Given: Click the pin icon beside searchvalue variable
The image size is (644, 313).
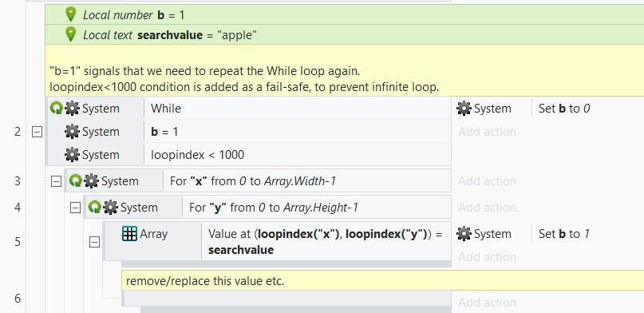Looking at the screenshot, I should (71, 34).
